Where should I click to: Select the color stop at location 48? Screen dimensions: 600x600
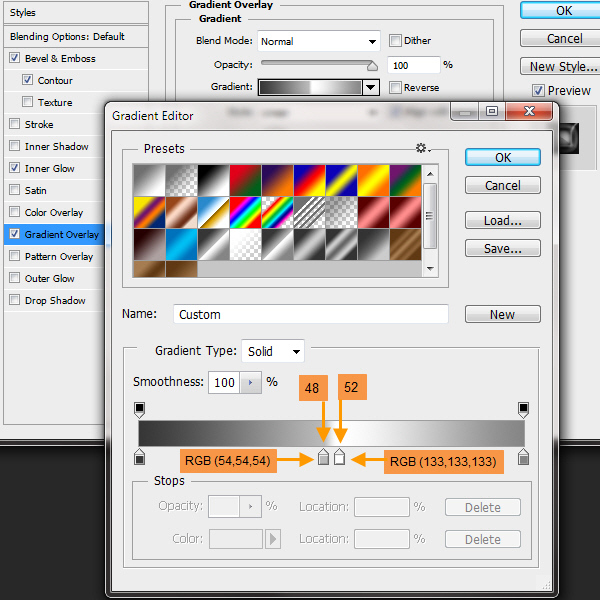pyautogui.click(x=323, y=458)
